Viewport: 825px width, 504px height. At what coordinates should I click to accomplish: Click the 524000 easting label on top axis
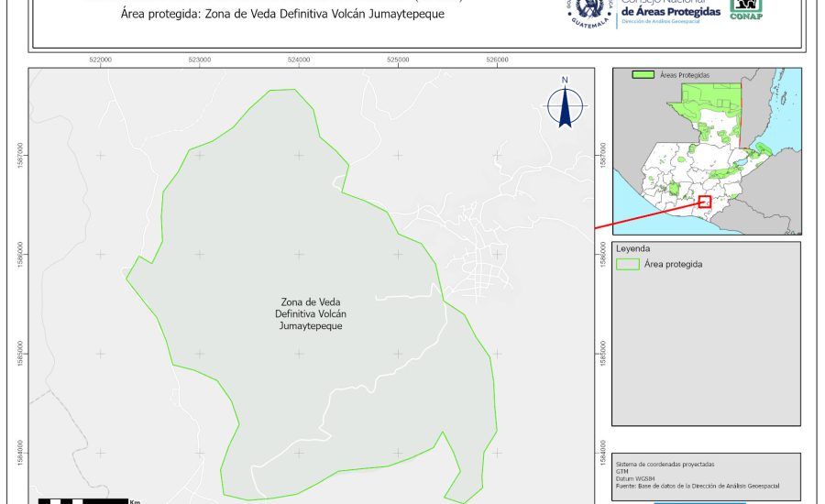pyautogui.click(x=298, y=60)
